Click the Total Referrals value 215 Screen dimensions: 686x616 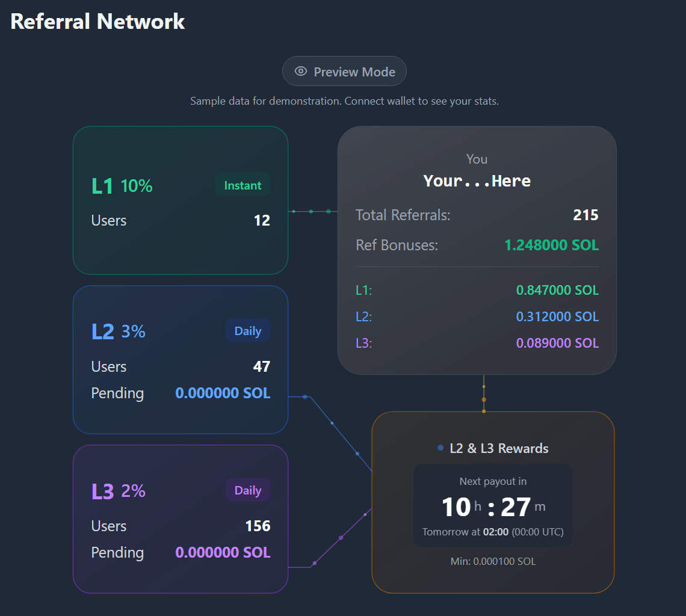pos(586,215)
